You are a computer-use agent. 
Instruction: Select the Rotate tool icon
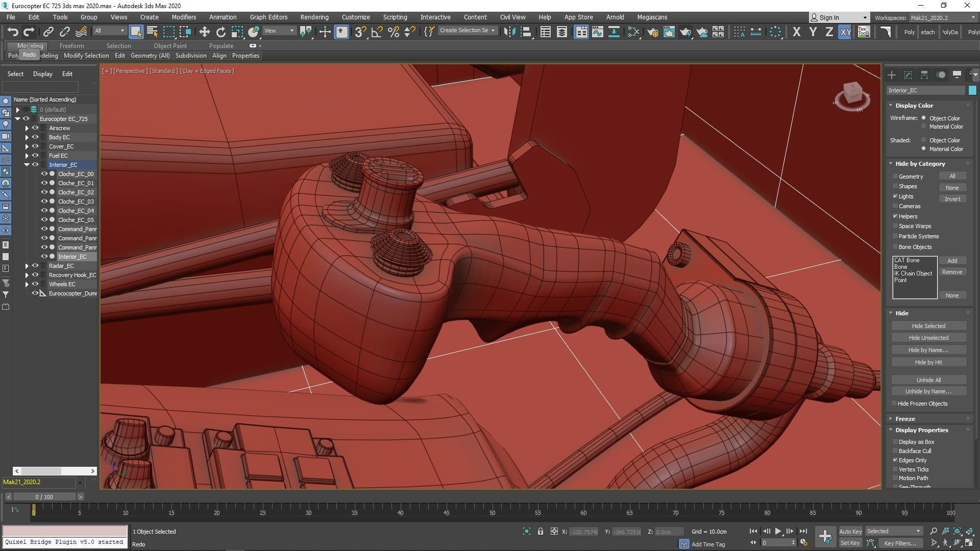pyautogui.click(x=220, y=32)
